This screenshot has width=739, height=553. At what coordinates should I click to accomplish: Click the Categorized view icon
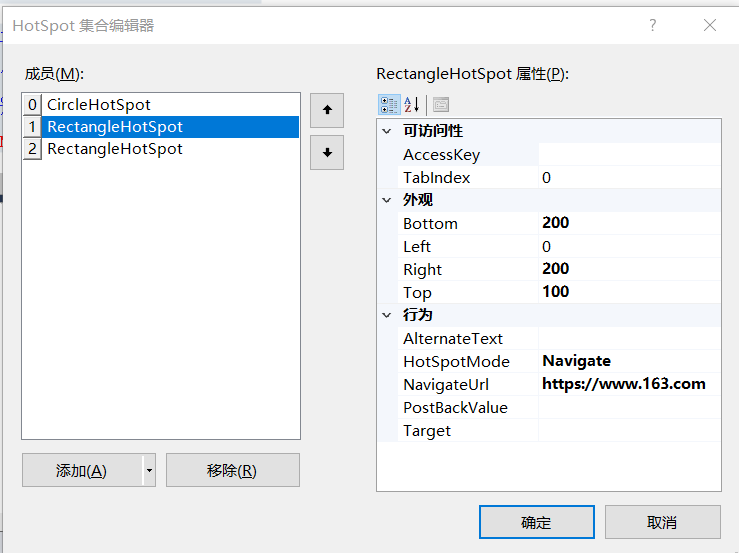pos(389,104)
